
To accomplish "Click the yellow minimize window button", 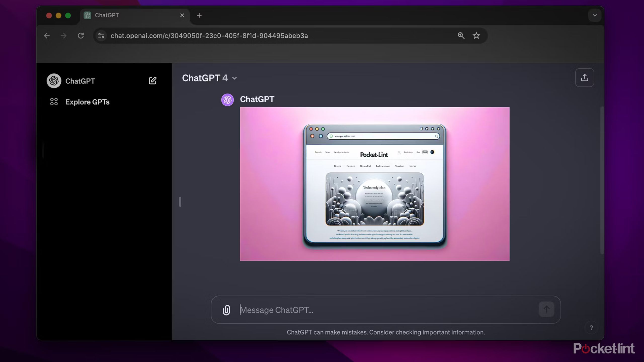I will tap(58, 16).
